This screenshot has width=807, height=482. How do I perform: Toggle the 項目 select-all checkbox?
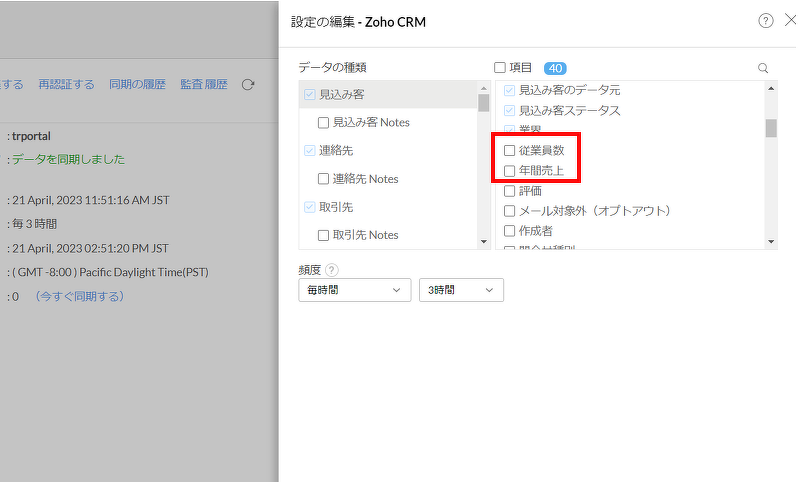click(x=500, y=68)
